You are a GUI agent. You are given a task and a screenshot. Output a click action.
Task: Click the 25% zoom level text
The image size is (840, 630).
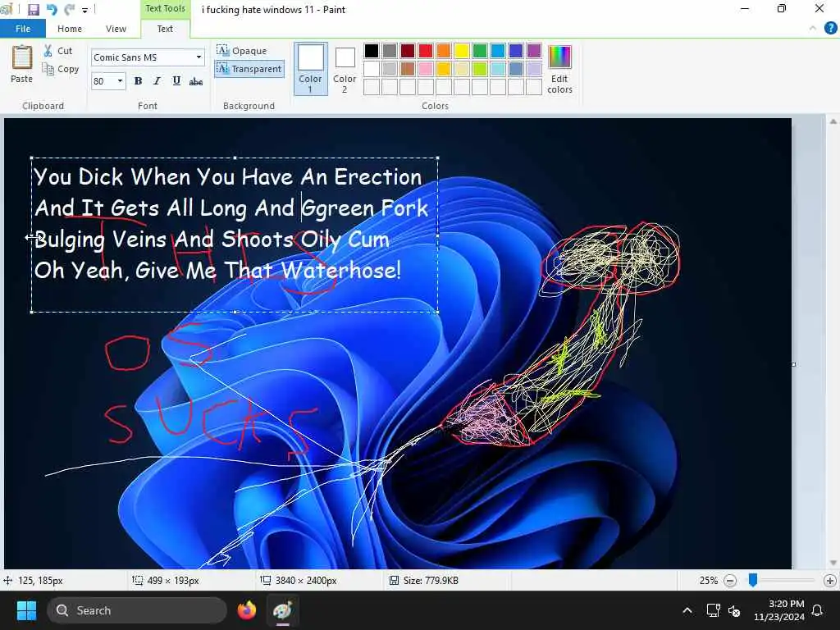(708, 580)
